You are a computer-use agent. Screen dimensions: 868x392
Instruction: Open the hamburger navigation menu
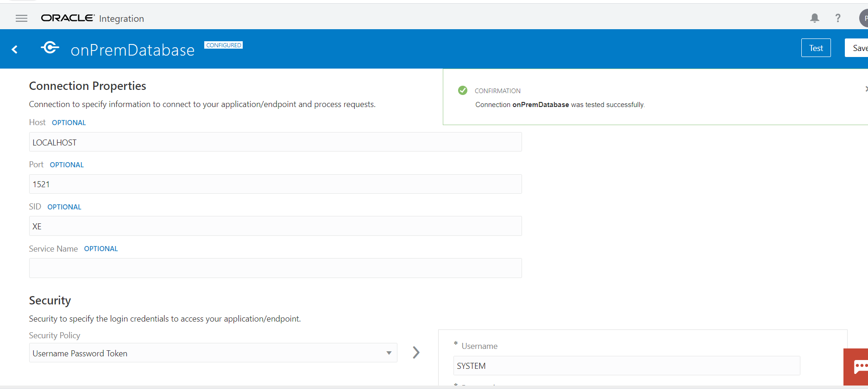(x=21, y=18)
